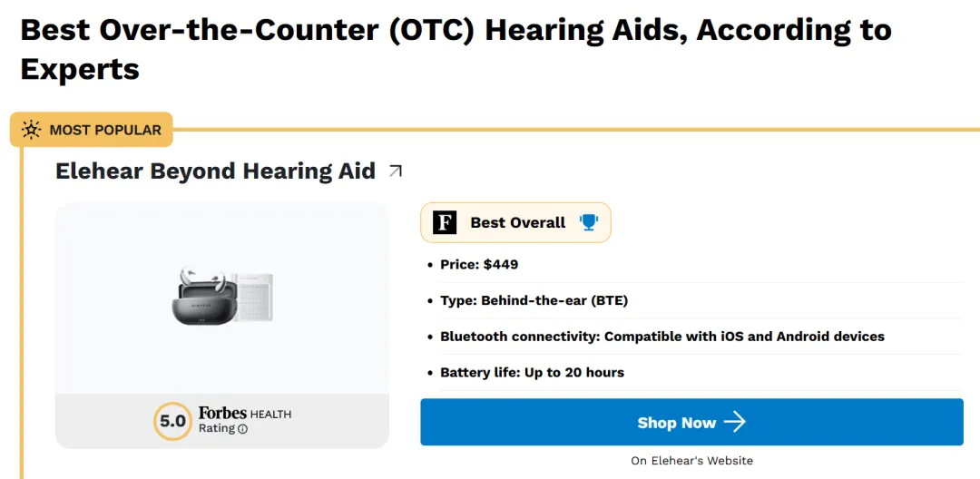Click the Shop Now button
980x479 pixels.
click(x=691, y=422)
